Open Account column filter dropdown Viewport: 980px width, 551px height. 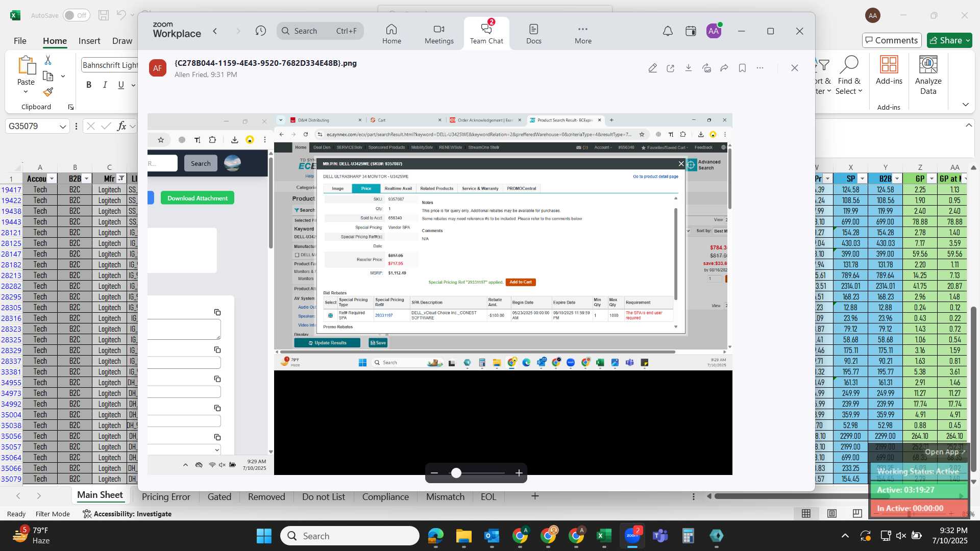pyautogui.click(x=52, y=179)
